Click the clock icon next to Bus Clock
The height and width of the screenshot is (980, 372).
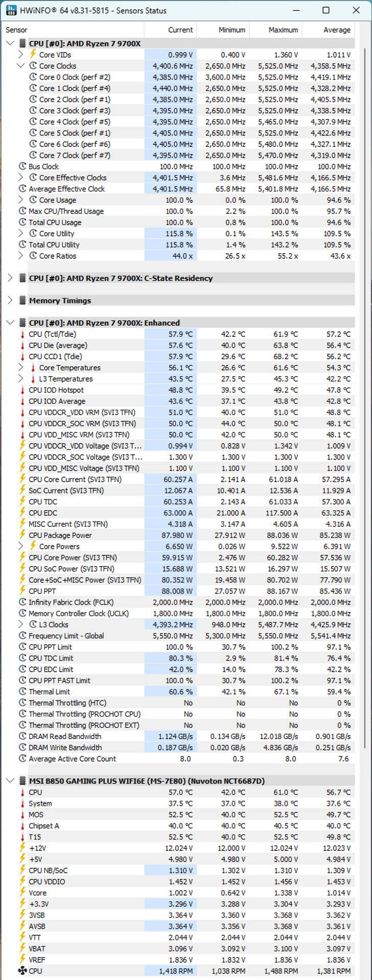[x=22, y=166]
